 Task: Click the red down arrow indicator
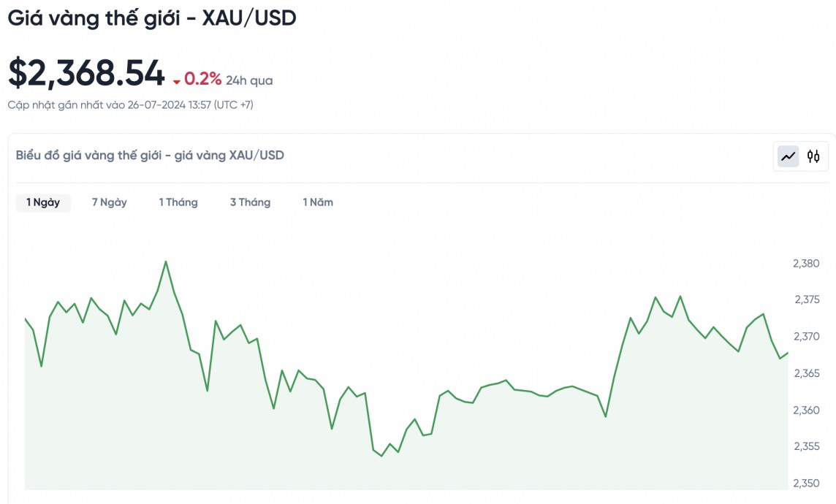(x=176, y=81)
